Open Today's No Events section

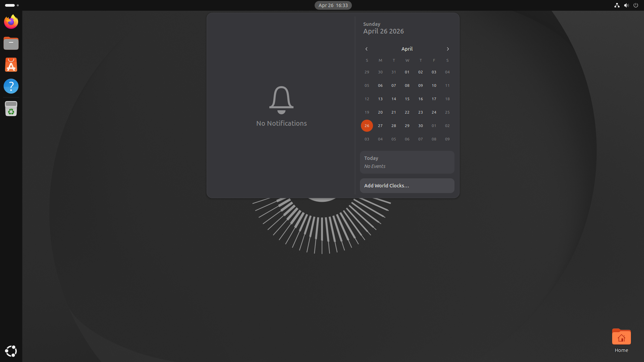(407, 162)
